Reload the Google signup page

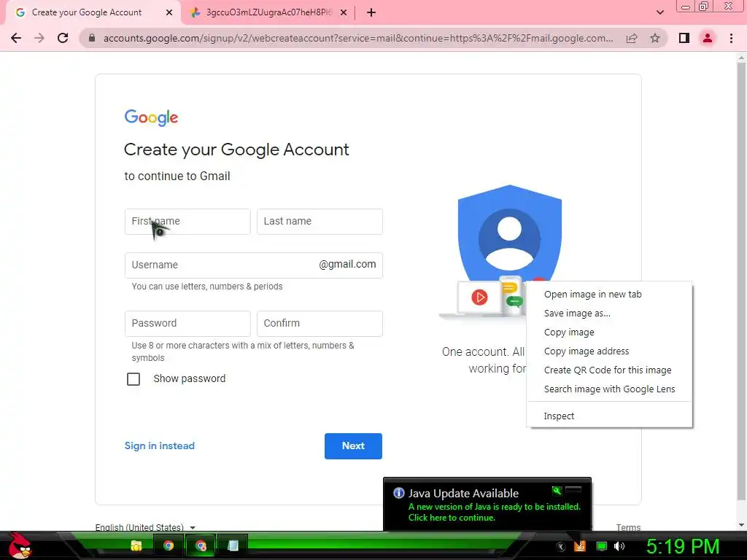click(x=63, y=38)
